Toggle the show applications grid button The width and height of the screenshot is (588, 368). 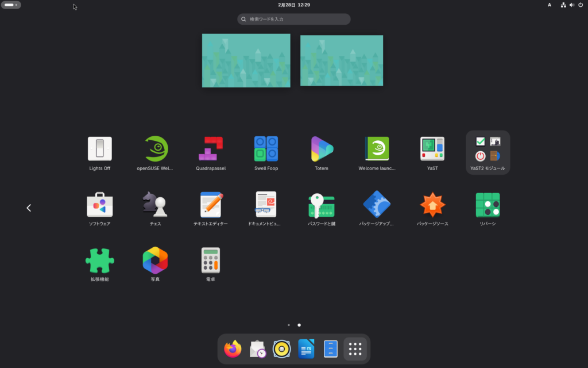click(355, 349)
